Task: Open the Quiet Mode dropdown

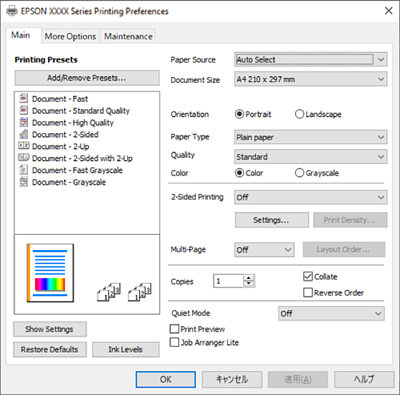Action: [x=331, y=313]
